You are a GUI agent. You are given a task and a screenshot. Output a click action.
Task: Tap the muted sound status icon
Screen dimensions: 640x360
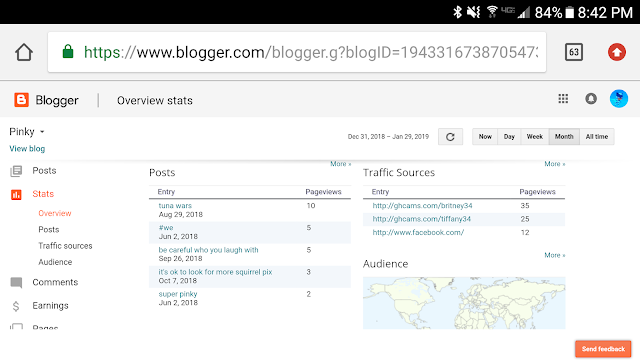point(474,12)
